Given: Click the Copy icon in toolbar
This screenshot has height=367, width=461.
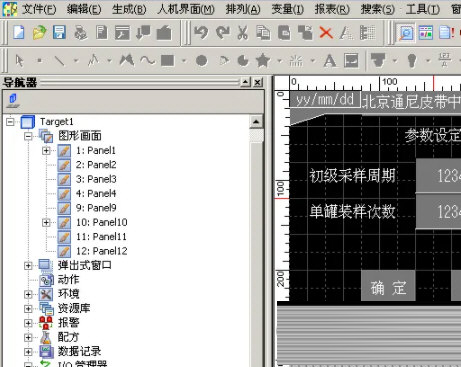Looking at the screenshot, I should [x=263, y=33].
